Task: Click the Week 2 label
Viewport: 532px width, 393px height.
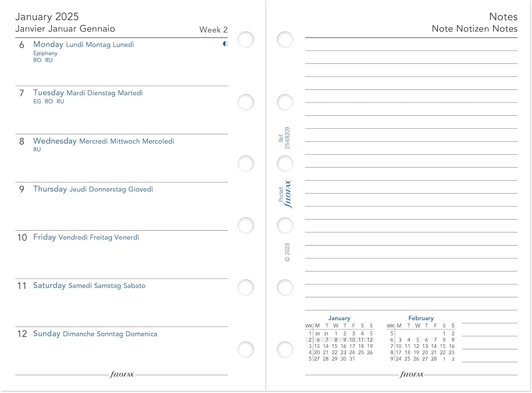Action: [x=213, y=30]
